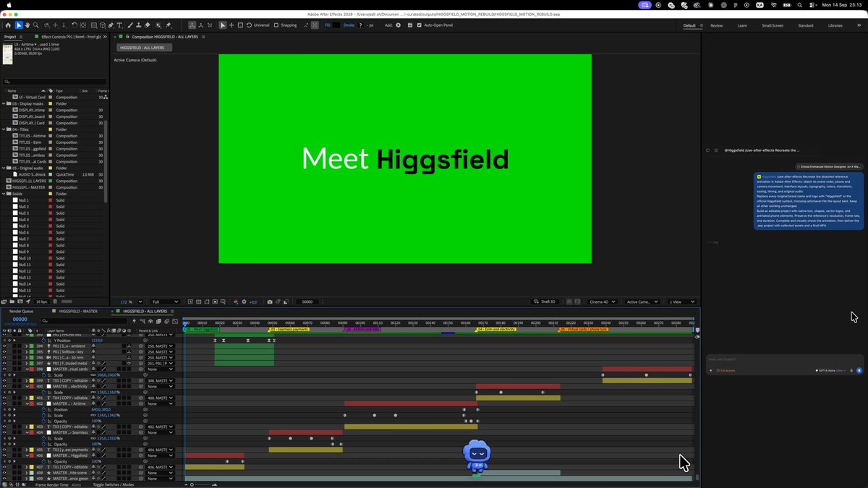
Task: Select Libraries workspace
Action: [835, 25]
